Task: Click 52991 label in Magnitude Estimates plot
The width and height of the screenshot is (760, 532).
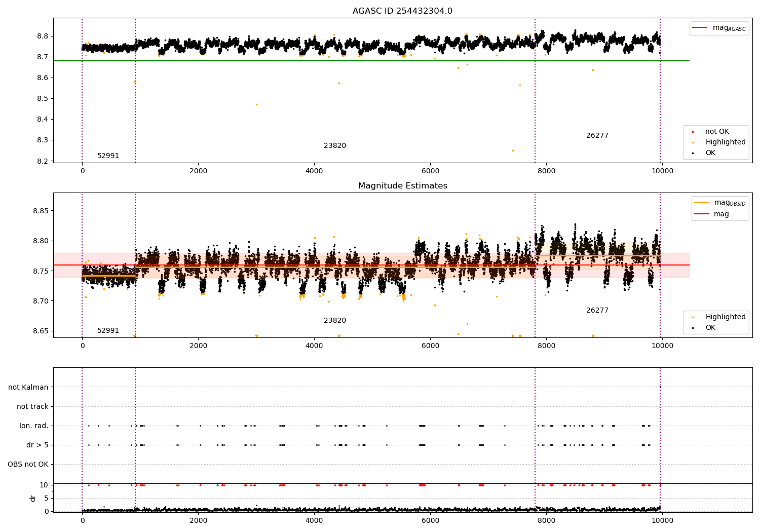Action: tap(108, 331)
